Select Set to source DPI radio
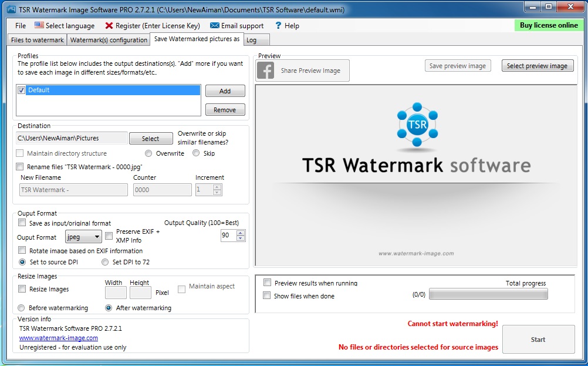Viewport: 588px width, 366px height. [22, 261]
